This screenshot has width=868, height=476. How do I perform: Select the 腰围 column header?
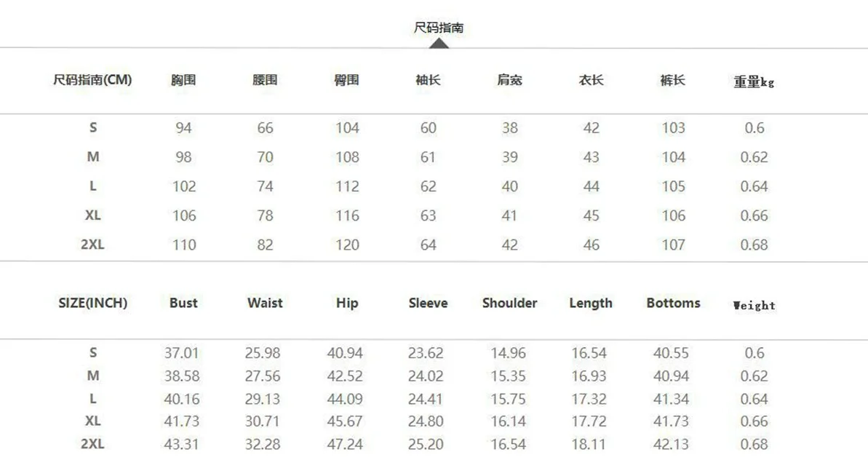(265, 80)
